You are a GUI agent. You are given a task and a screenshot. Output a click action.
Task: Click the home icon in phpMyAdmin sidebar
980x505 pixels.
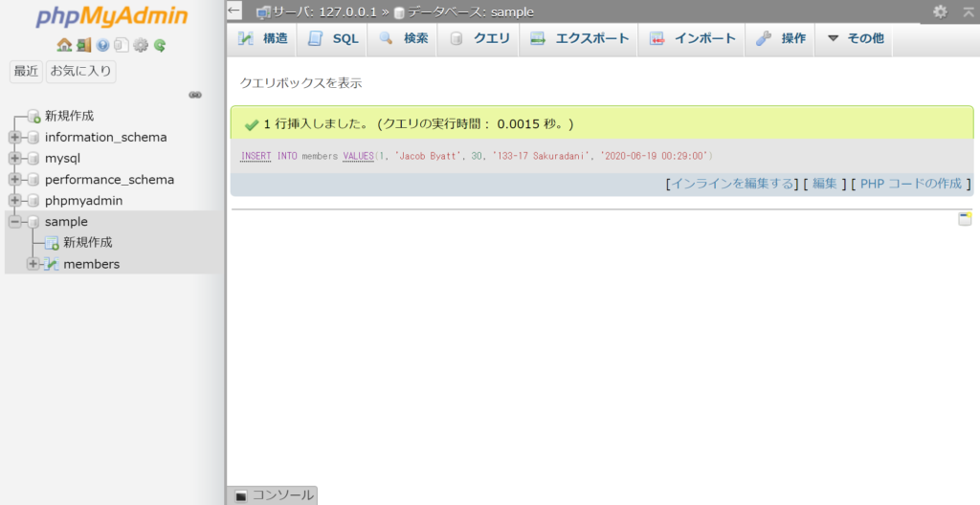point(63,45)
